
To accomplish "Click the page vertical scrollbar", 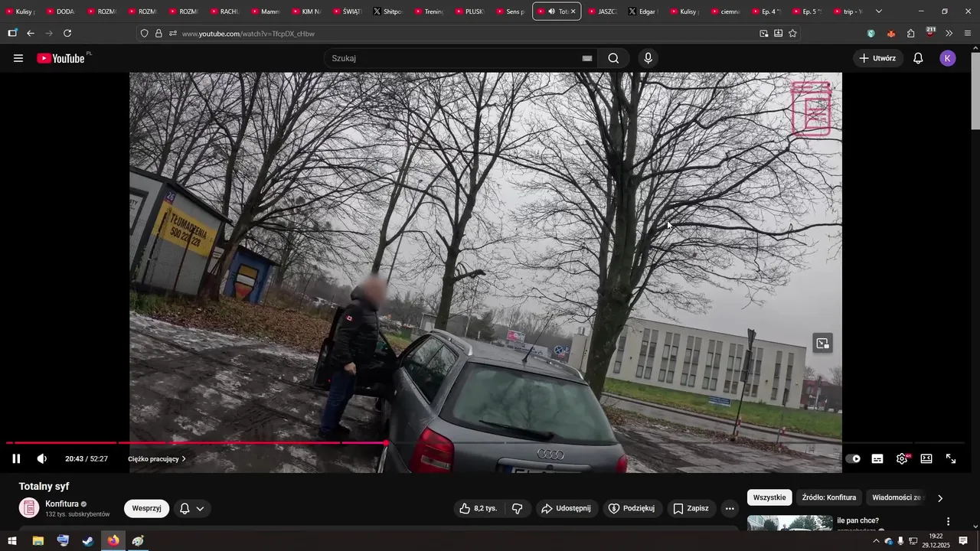I will tap(975, 92).
